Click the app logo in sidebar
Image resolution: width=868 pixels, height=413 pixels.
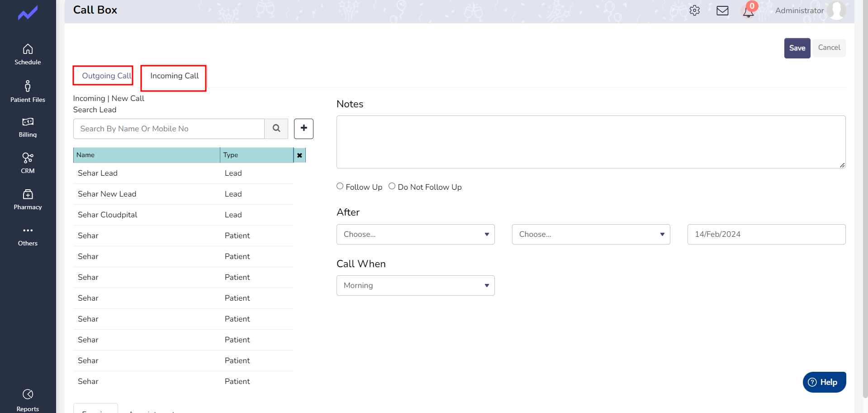coord(28,13)
